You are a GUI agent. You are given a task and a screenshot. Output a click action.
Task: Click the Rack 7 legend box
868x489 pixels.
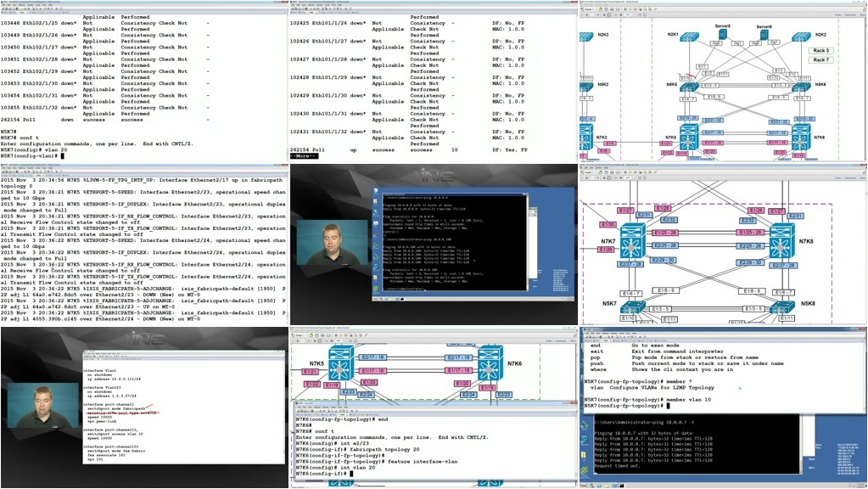tap(820, 59)
